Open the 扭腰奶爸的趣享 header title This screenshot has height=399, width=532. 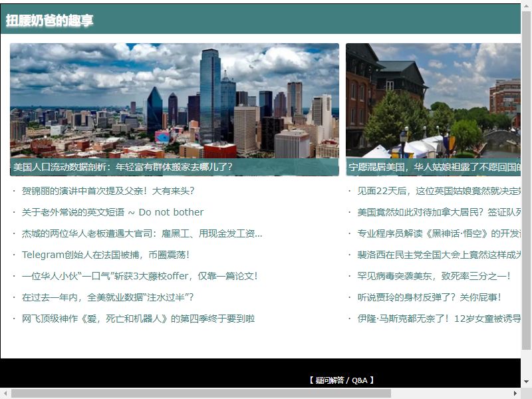pos(49,21)
